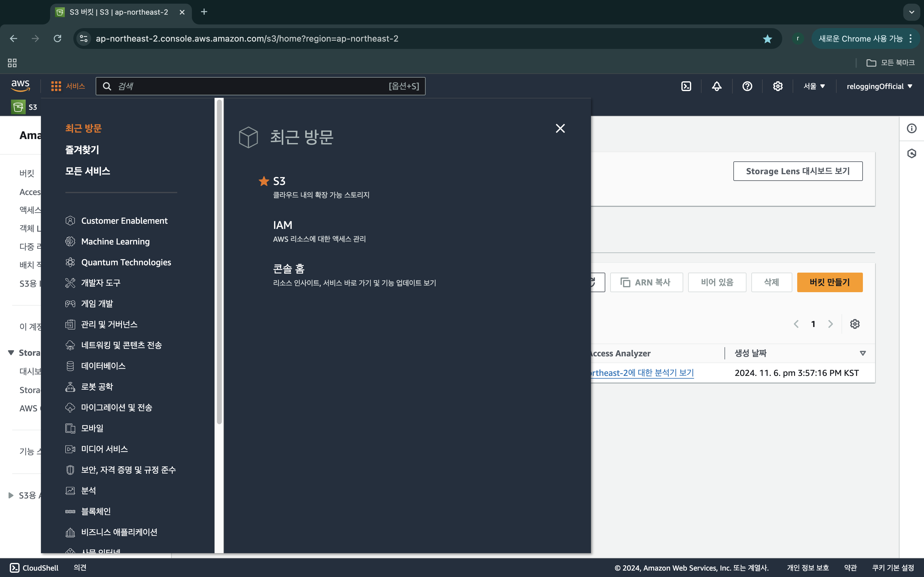
Task: Open the table preferences gear icon
Action: pyautogui.click(x=855, y=324)
